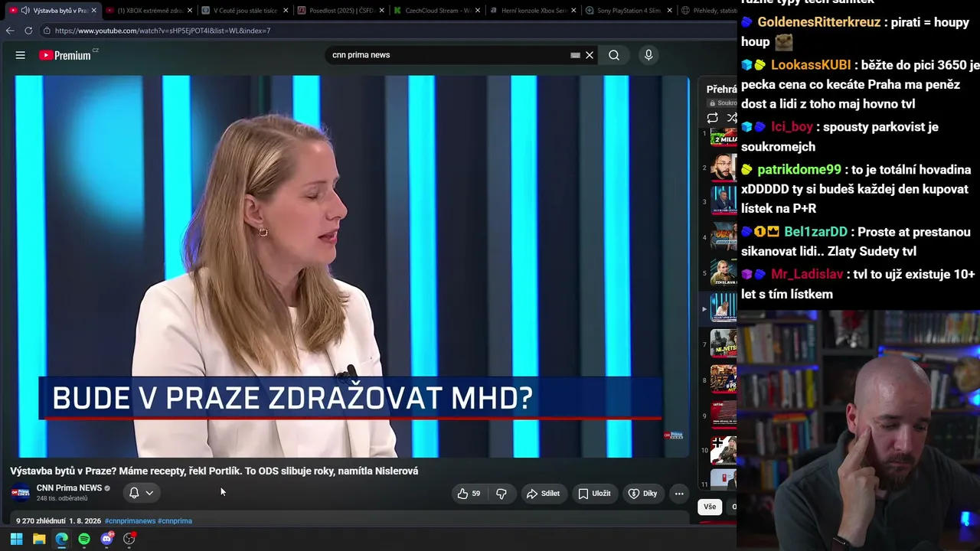Open CNN Prima NEWS channel avatar
The image size is (980, 551).
coord(20,493)
